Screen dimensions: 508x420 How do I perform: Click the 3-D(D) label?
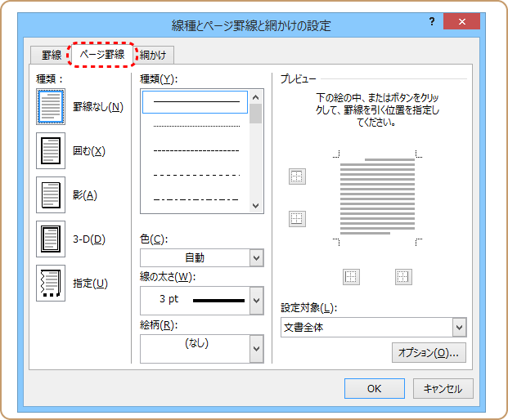[x=89, y=239]
